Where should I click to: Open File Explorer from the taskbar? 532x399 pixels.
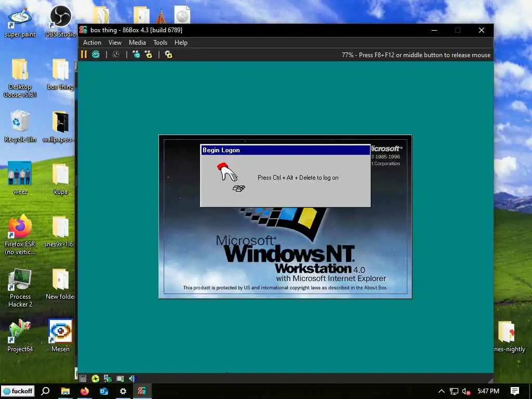(x=65, y=391)
